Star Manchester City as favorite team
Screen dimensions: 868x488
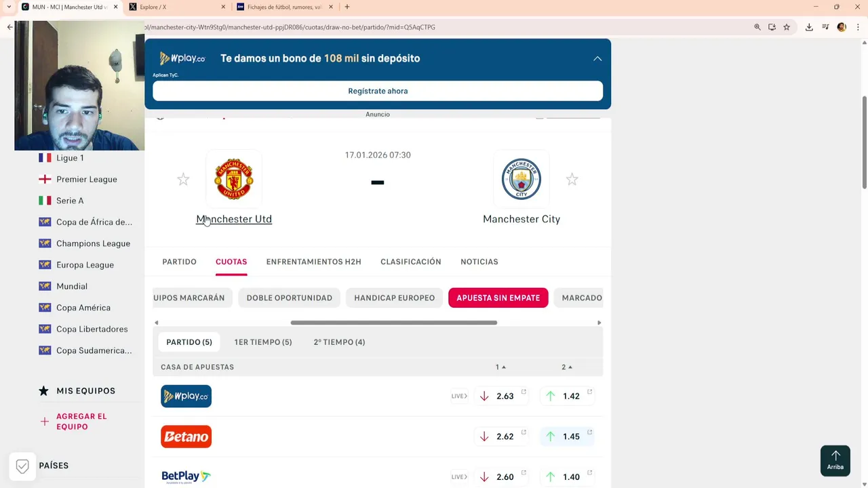572,180
